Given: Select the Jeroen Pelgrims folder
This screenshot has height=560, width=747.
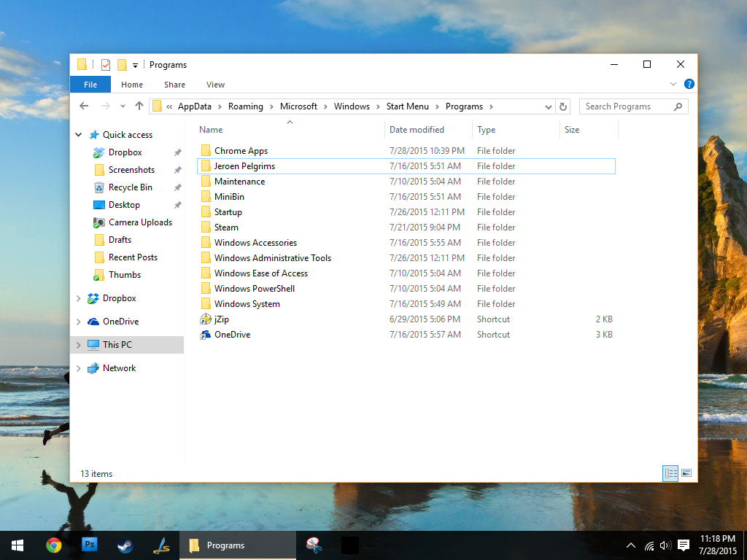Looking at the screenshot, I should tap(406, 166).
